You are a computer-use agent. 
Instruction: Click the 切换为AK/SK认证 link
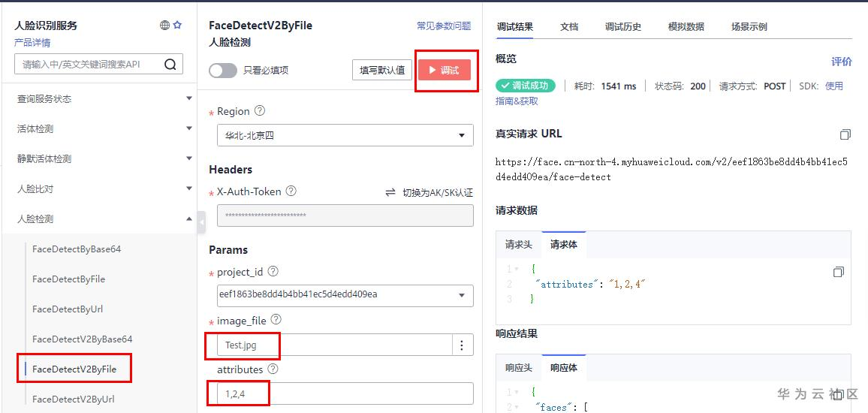pos(437,193)
